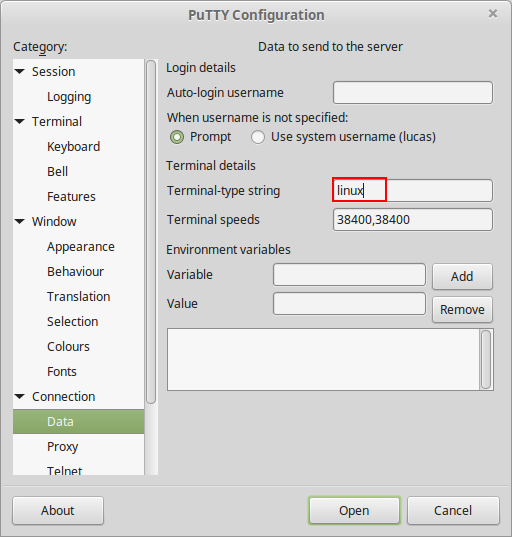Select the Proxy category
The height and width of the screenshot is (537, 512).
coord(63,447)
